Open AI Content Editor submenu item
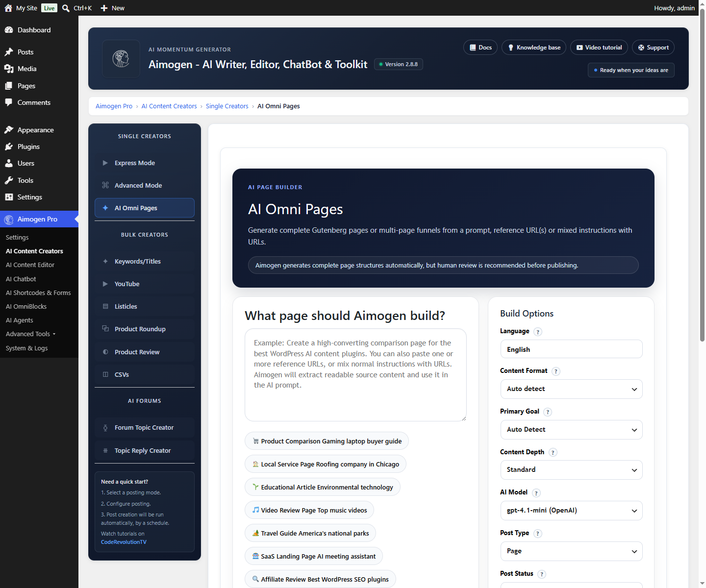Viewport: 706px width, 588px height. [30, 265]
